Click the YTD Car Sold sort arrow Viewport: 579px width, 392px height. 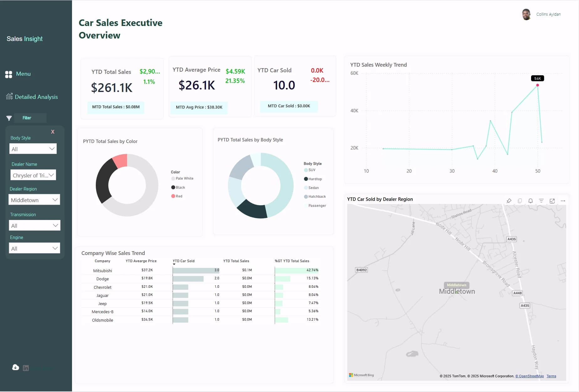coord(174,264)
